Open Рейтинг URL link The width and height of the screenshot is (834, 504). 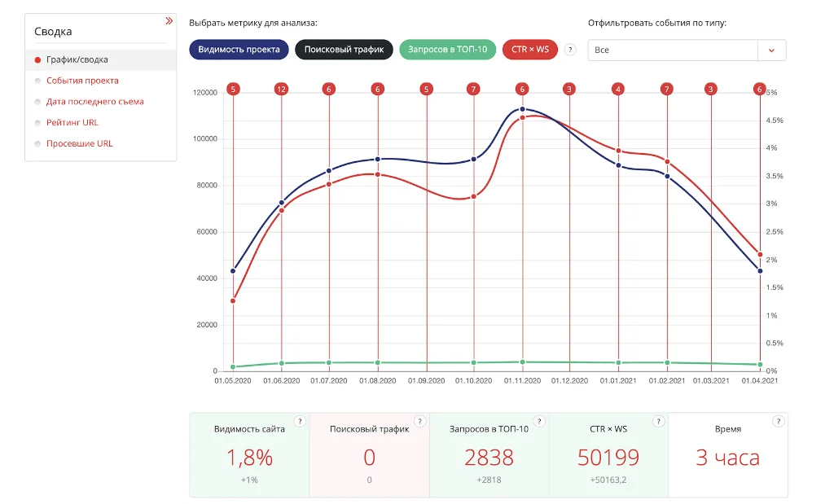pos(72,122)
